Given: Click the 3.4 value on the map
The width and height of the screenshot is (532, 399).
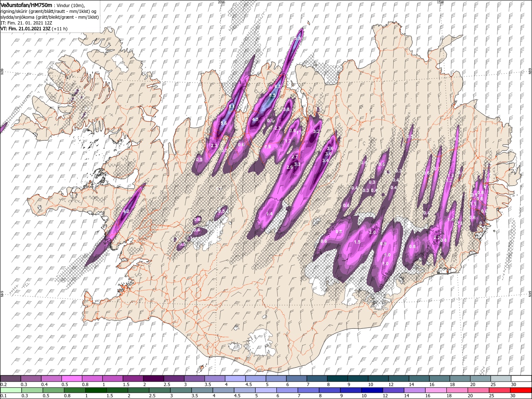Looking at the screenshot, I should [x=325, y=160].
